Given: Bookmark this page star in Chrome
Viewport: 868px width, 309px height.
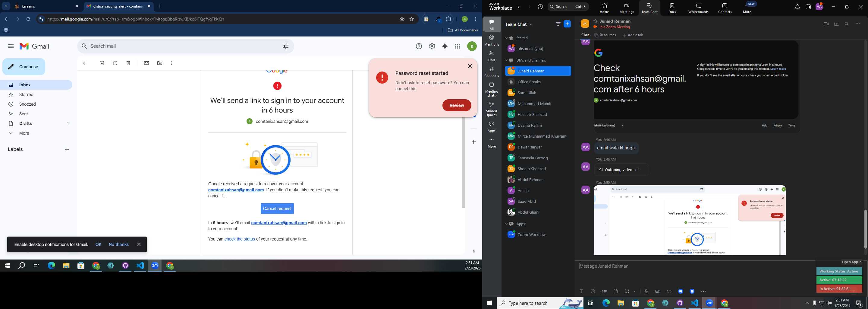Looking at the screenshot, I should (412, 19).
